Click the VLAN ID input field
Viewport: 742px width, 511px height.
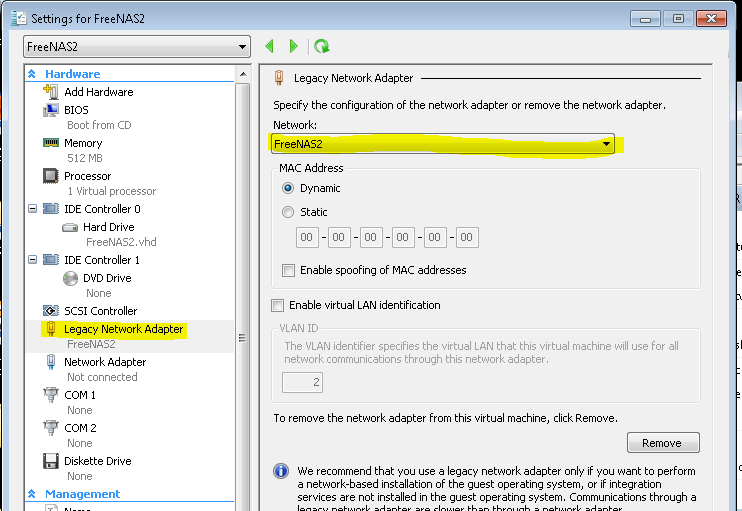(302, 382)
